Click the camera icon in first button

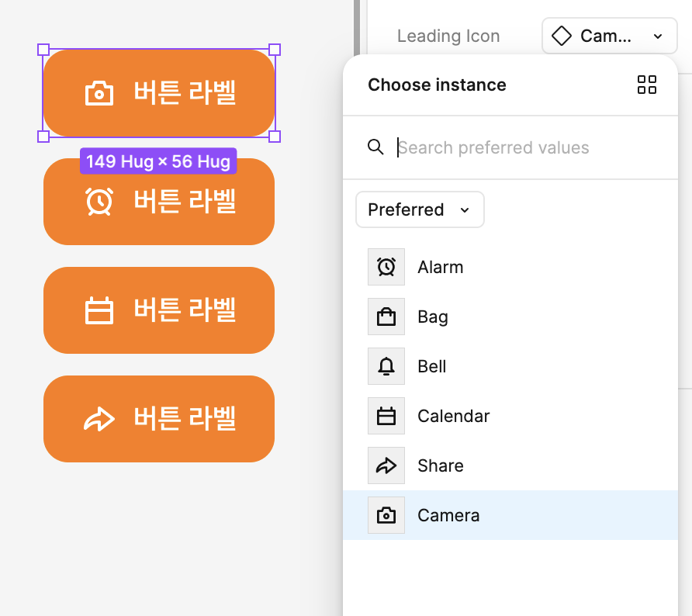click(99, 93)
